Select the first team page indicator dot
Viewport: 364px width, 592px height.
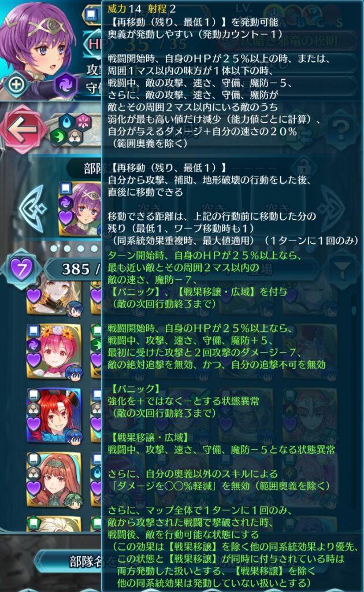pyautogui.click(x=54, y=248)
